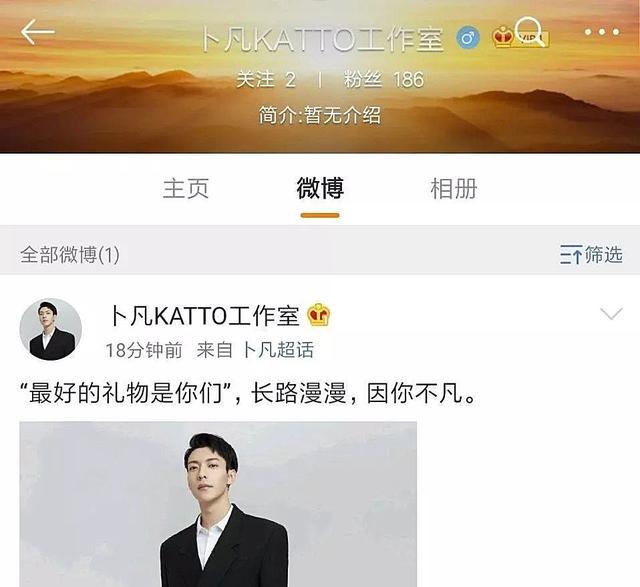
Task: Open the round profile avatar of the post
Action: [x=51, y=329]
